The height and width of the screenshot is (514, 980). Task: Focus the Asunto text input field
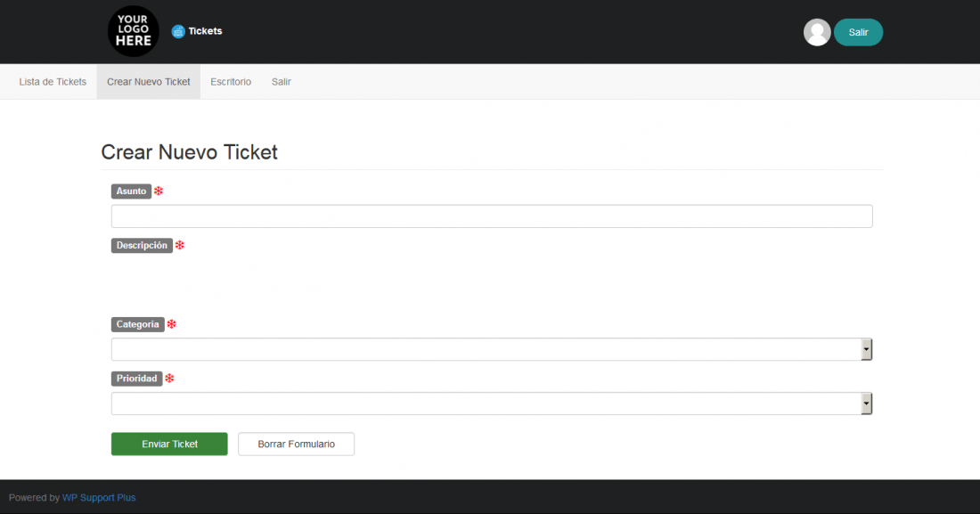point(492,216)
